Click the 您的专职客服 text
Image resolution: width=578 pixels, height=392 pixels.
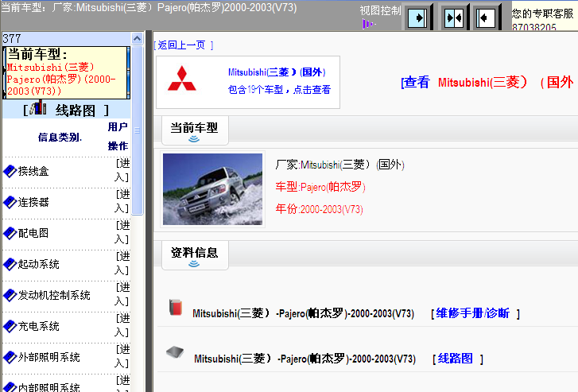click(x=542, y=14)
